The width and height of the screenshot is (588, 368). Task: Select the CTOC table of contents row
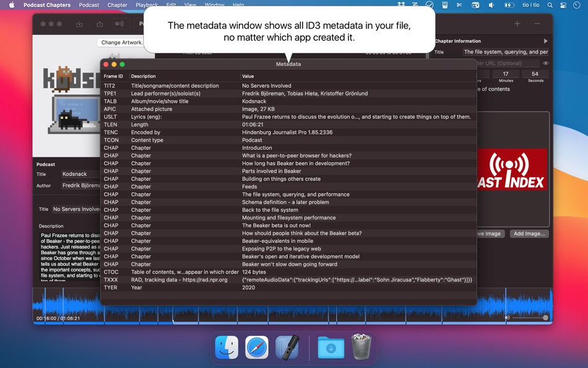[288, 272]
